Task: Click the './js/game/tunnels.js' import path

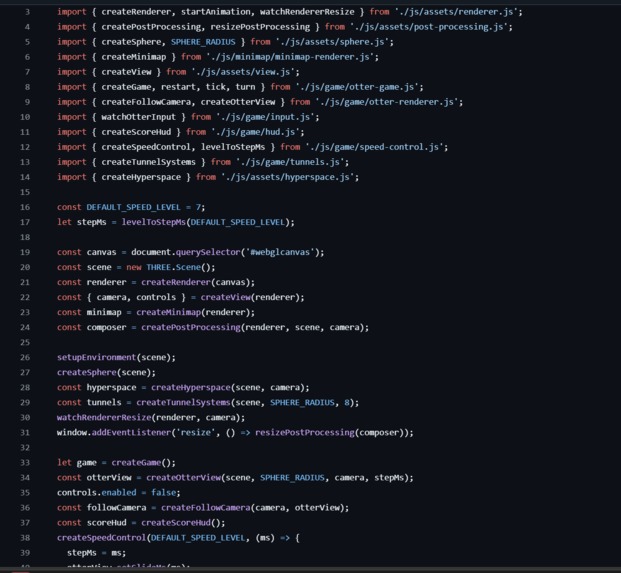Action: point(290,162)
